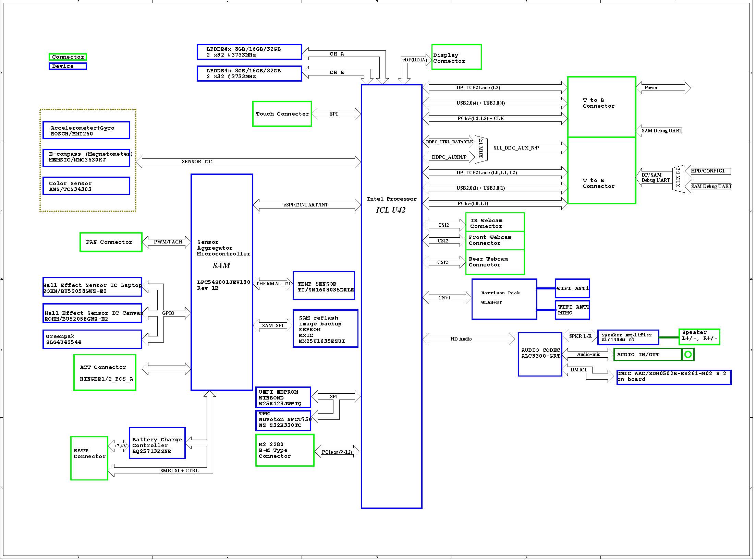
Task: Select the M2 2280 B-M Type Connector
Action: pos(285,450)
